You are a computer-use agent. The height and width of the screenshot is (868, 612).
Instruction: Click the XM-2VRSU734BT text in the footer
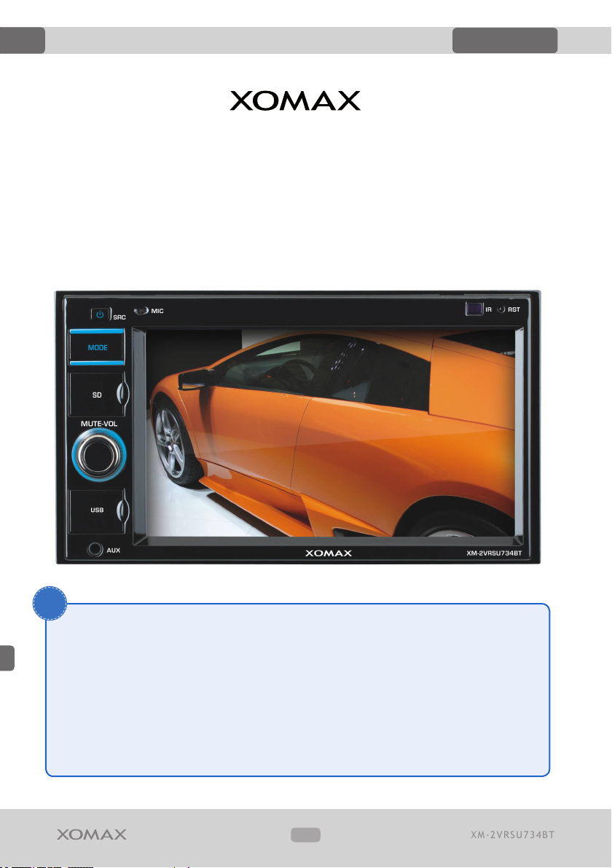click(513, 835)
